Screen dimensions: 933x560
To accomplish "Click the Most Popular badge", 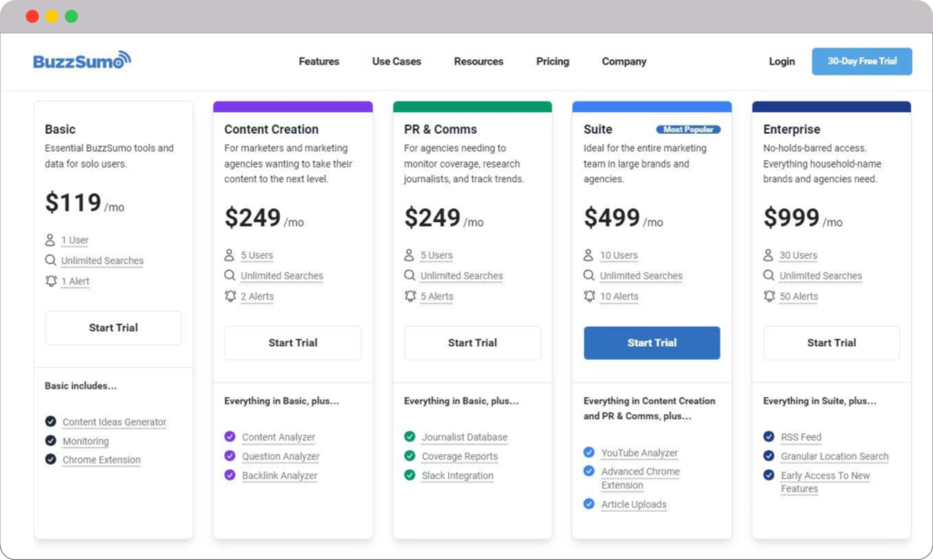I will pyautogui.click(x=688, y=129).
